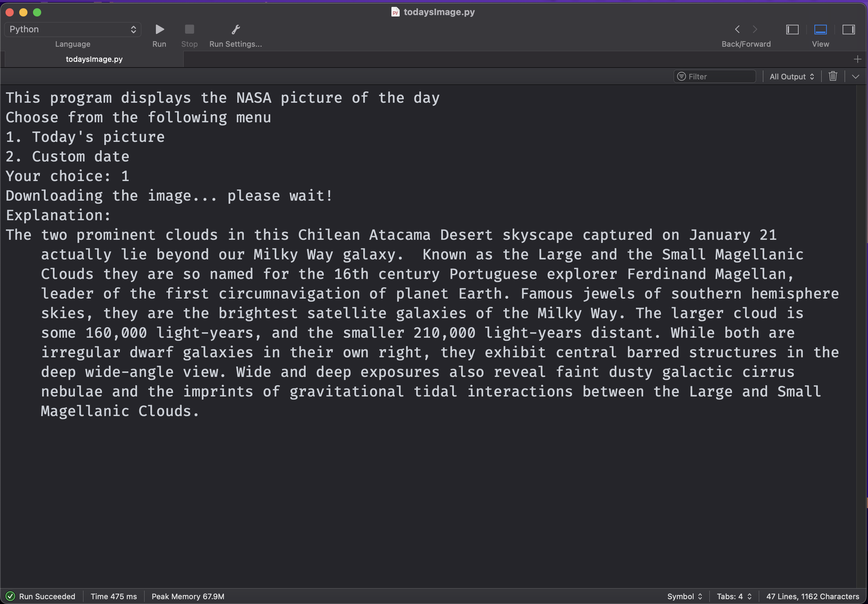Collapse the console using the chevron
Screen dimensions: 868x604
856,77
